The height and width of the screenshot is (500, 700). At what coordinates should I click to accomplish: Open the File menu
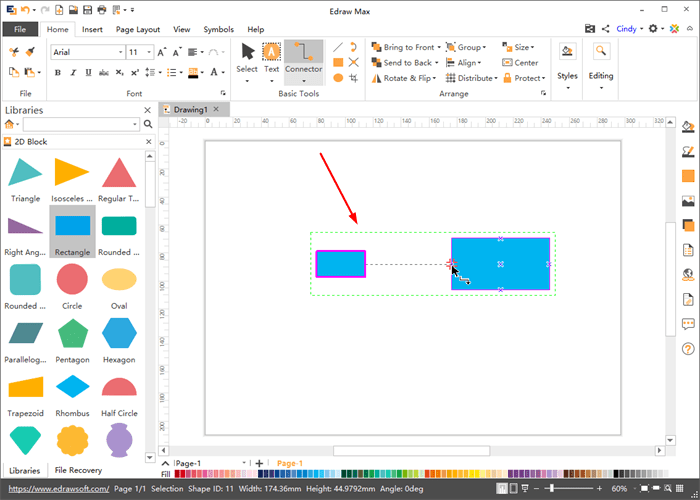click(20, 29)
